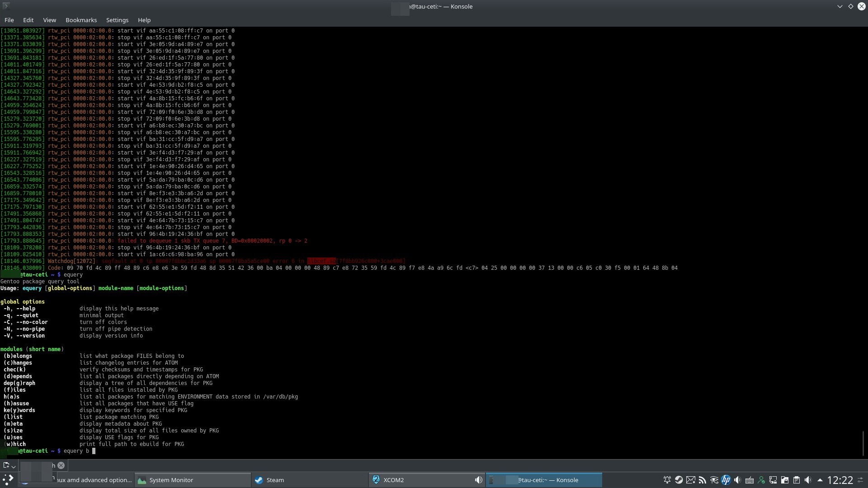Open the audio volume icon beside the tray arrow

pos(808,480)
